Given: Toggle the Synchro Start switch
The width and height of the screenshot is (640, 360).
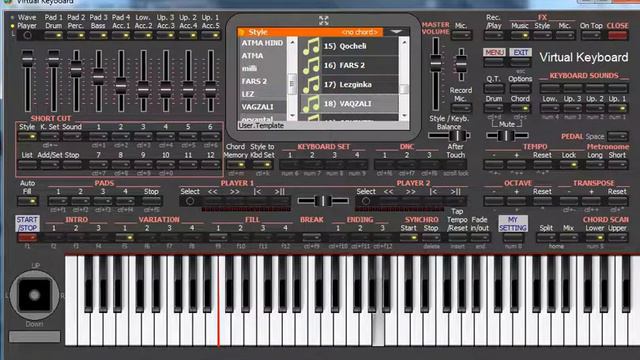Looking at the screenshot, I should [x=409, y=238].
